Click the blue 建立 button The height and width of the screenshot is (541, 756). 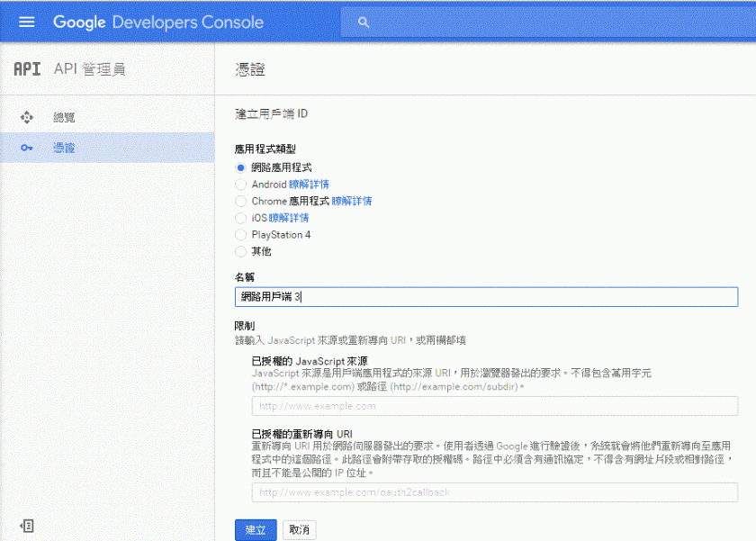point(256,530)
